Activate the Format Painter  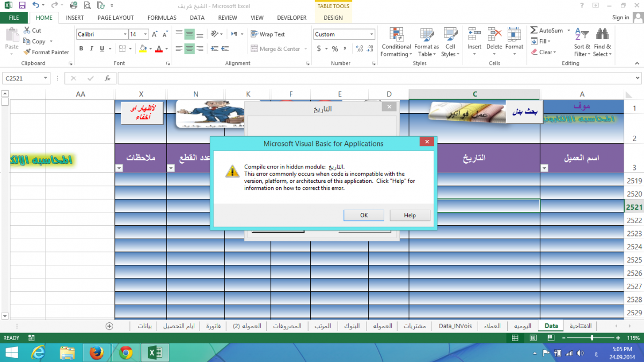(46, 52)
